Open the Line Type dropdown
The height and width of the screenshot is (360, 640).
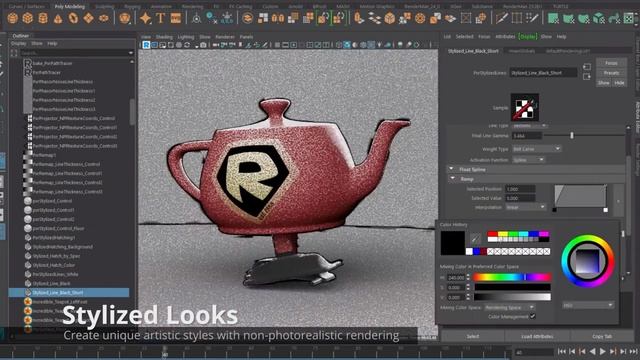(x=530, y=126)
